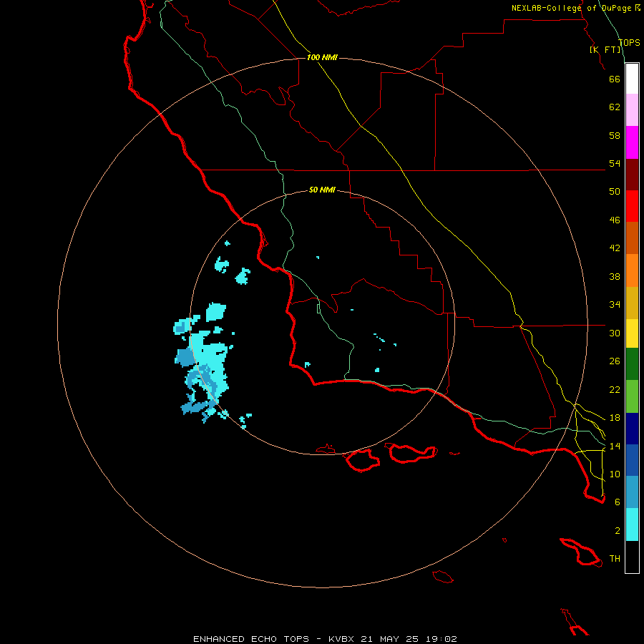Viewport: 644px width, 644px height.
Task: Click the legend value '46'
Action: [x=615, y=220]
